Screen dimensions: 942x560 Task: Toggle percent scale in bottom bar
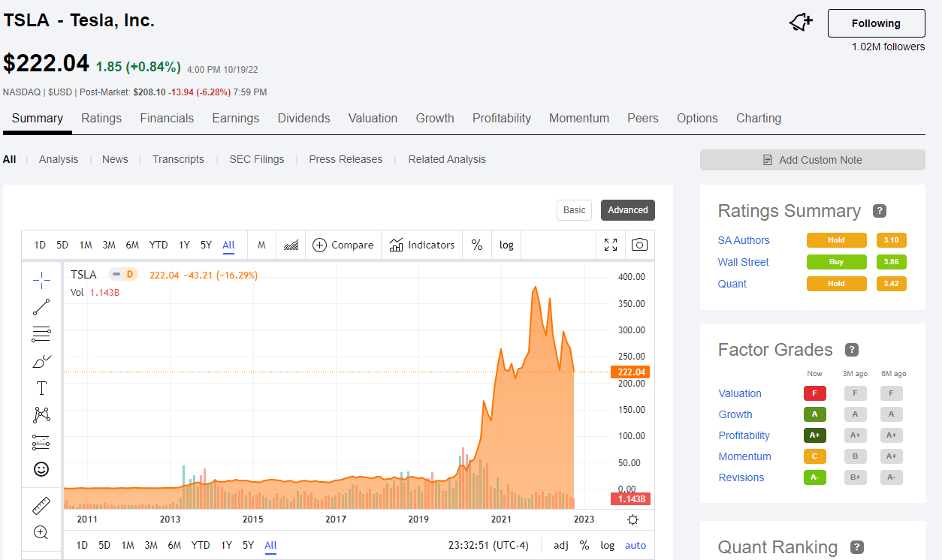click(584, 546)
